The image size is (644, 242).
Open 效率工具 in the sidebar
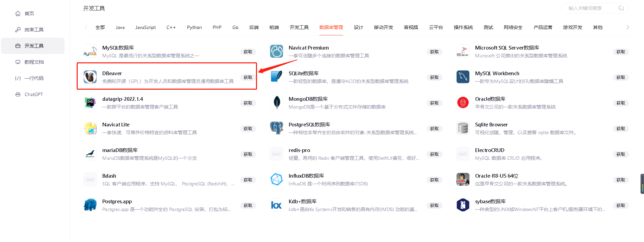pos(33,30)
